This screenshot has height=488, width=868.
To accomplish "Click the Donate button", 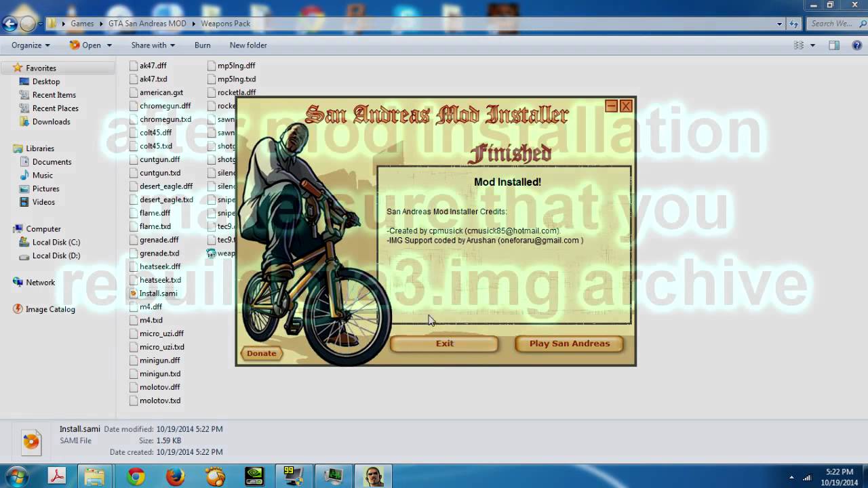I will coord(261,353).
